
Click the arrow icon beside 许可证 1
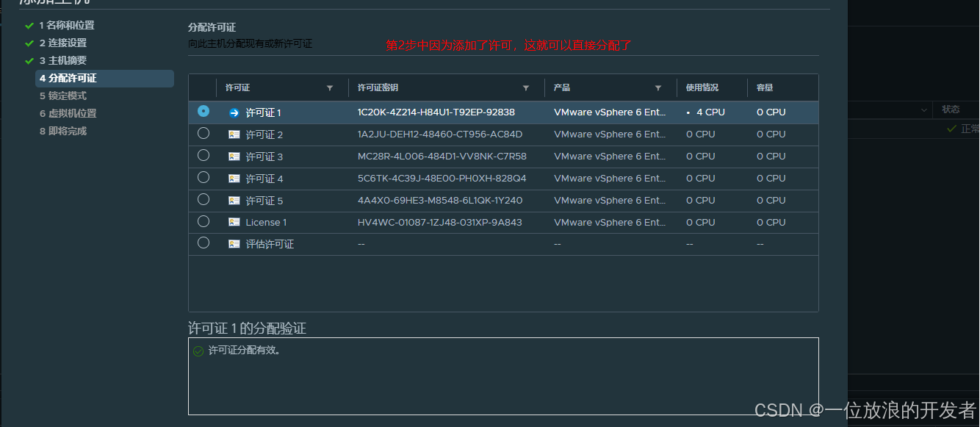pyautogui.click(x=234, y=112)
